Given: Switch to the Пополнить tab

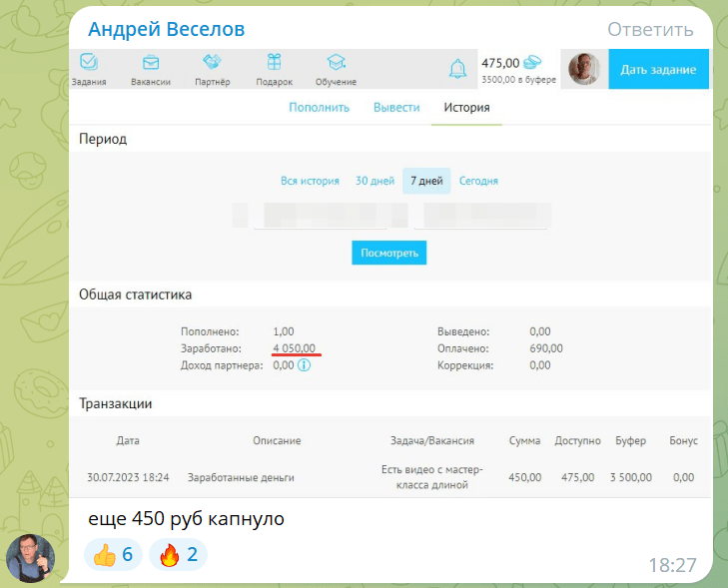Looking at the screenshot, I should 319,108.
